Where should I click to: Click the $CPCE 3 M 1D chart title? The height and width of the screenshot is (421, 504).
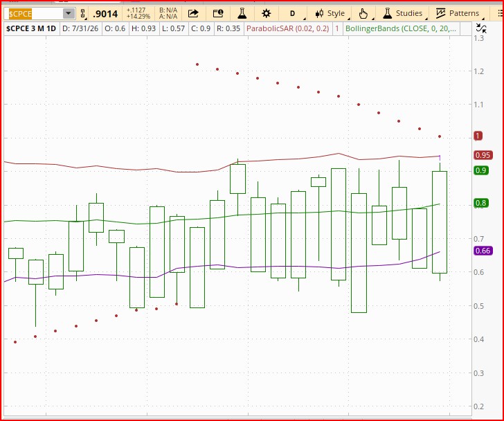coord(31,28)
